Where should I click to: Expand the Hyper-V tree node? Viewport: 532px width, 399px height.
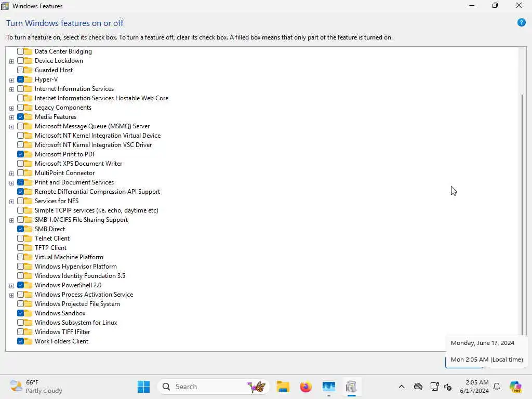coord(11,80)
